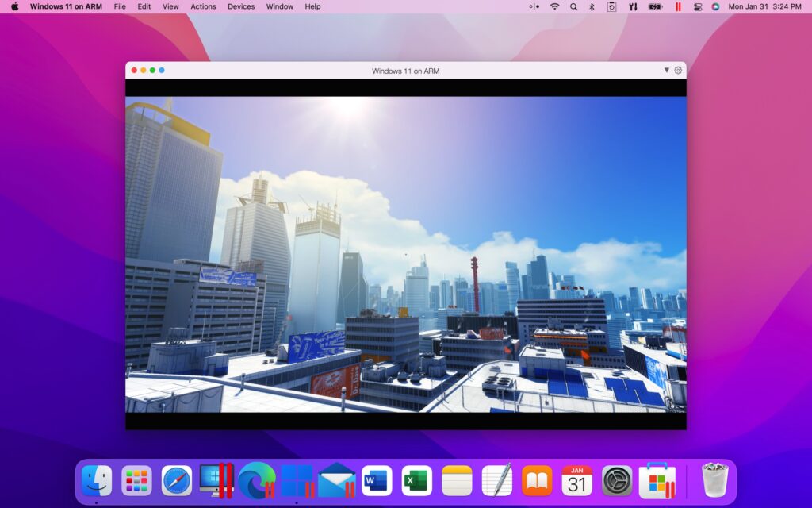The image size is (812, 508).
Task: Click the Siri icon in menu bar
Action: (x=716, y=6)
